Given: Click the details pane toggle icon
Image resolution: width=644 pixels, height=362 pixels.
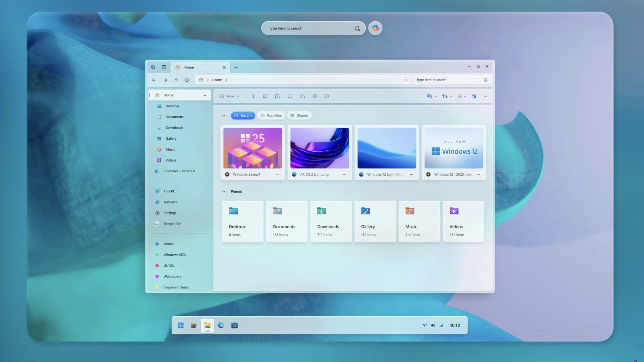Looking at the screenshot, I should point(474,96).
